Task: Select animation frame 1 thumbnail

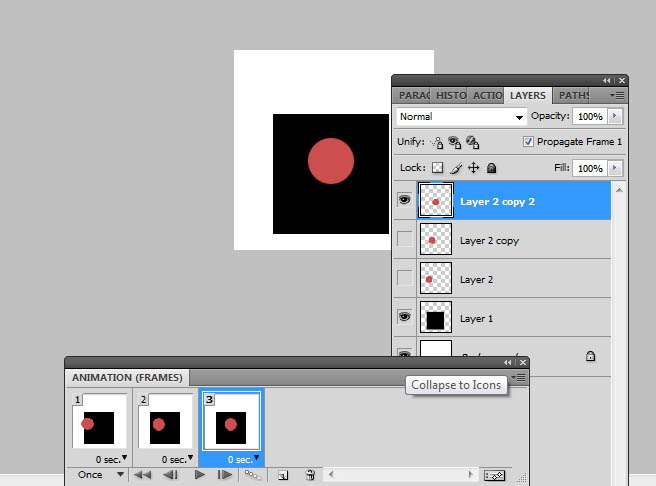Action: point(100,421)
